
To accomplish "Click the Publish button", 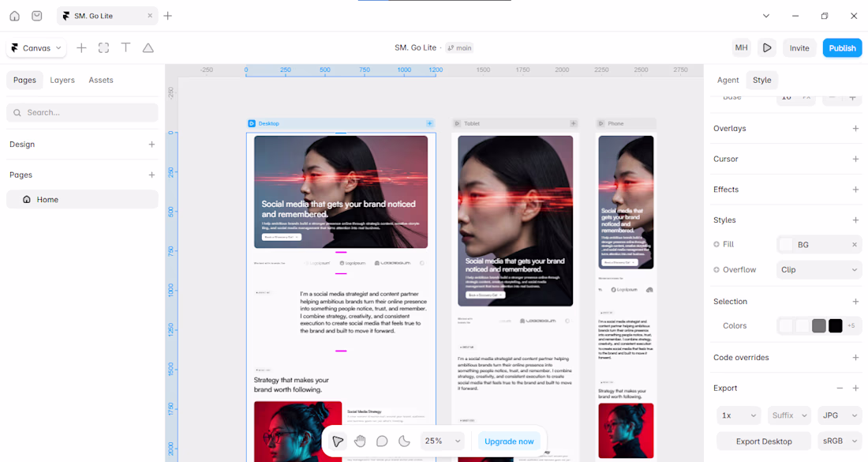I will click(x=842, y=48).
